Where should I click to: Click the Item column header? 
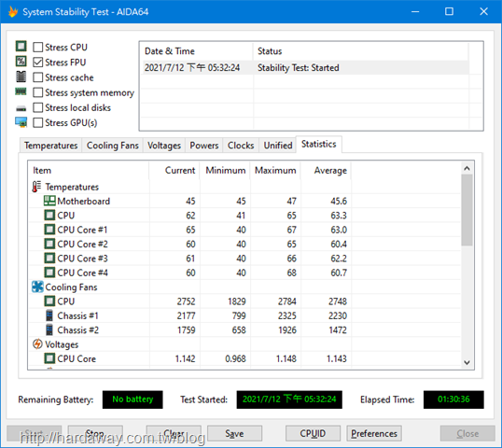coord(89,170)
